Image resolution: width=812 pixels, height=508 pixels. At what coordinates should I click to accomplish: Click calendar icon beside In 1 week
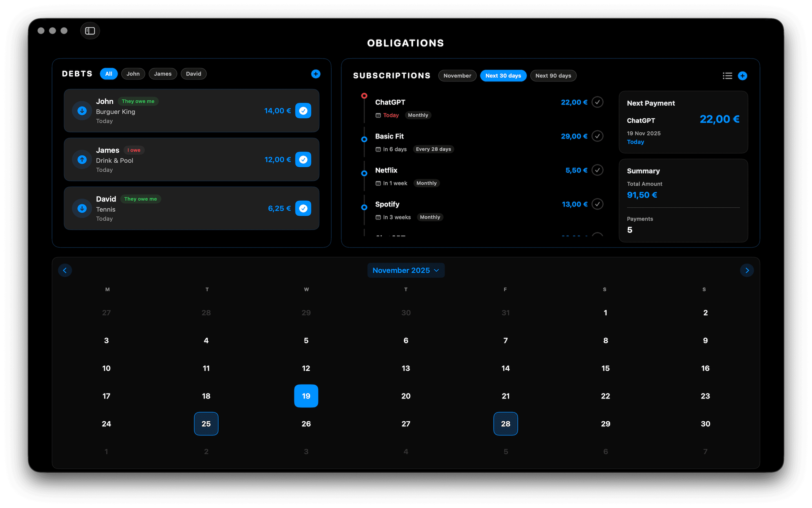(378, 183)
